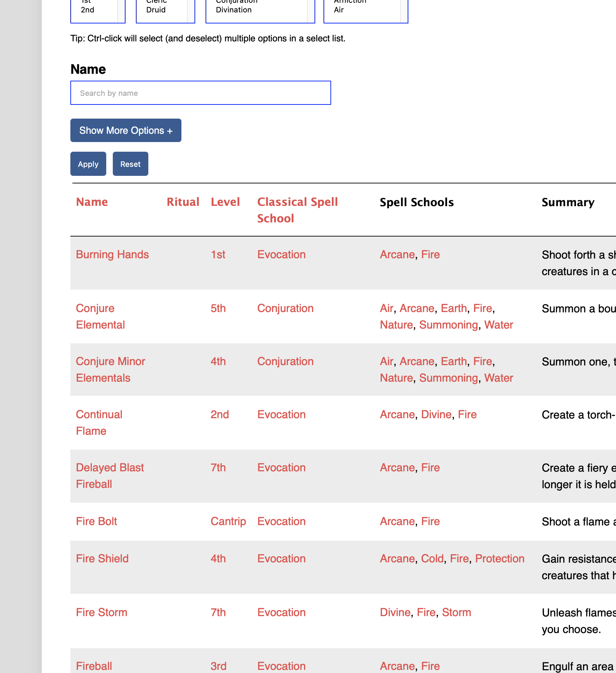Click Storm school in Fire Storm row
This screenshot has width=616, height=673.
457,612
